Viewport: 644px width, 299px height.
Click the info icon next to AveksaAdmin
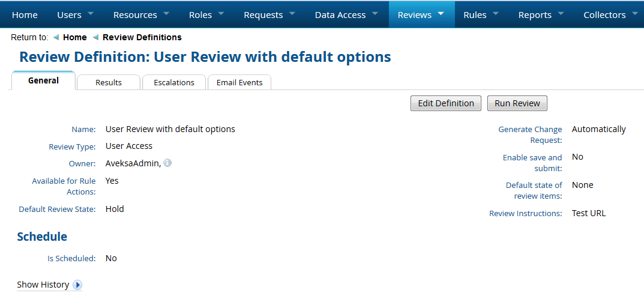(x=167, y=163)
